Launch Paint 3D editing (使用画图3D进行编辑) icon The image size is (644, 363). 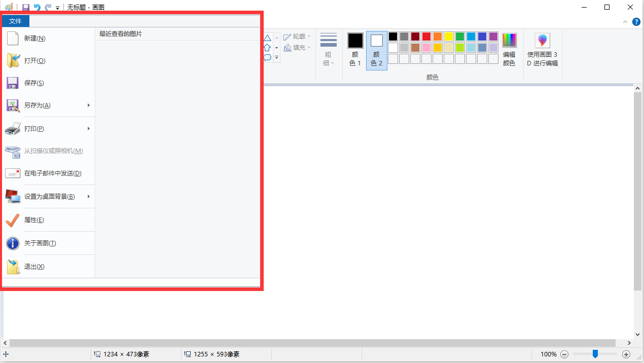(x=542, y=41)
